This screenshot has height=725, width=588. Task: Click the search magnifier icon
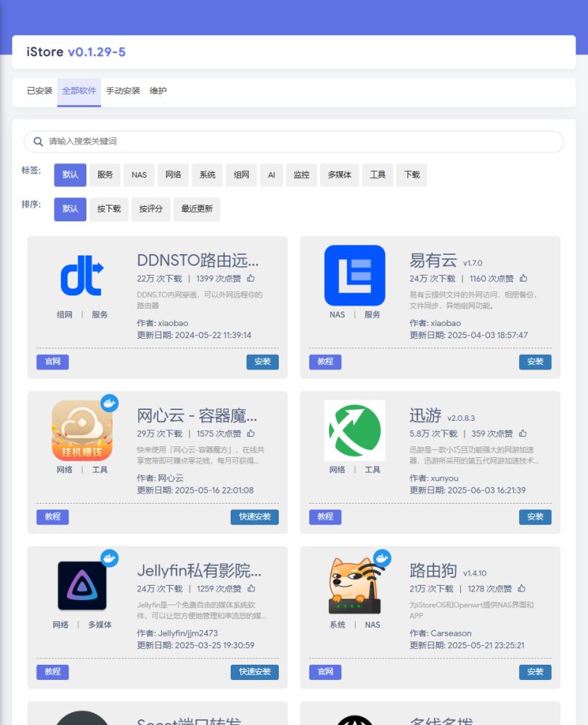coord(38,142)
